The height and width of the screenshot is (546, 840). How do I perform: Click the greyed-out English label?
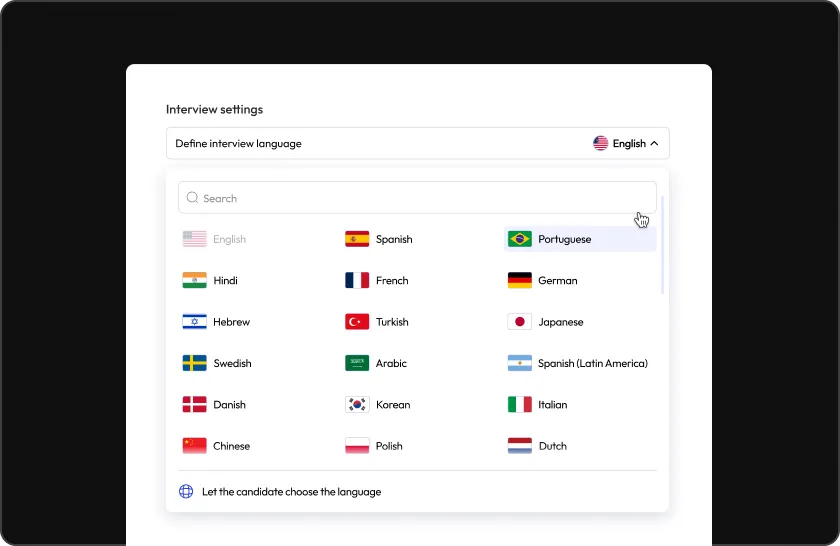tap(229, 239)
